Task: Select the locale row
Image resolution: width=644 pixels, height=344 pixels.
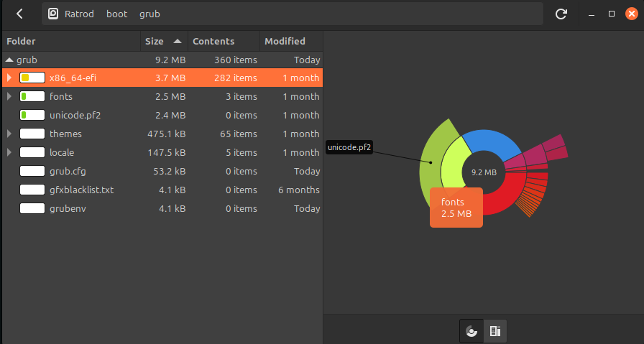Action: [162, 152]
